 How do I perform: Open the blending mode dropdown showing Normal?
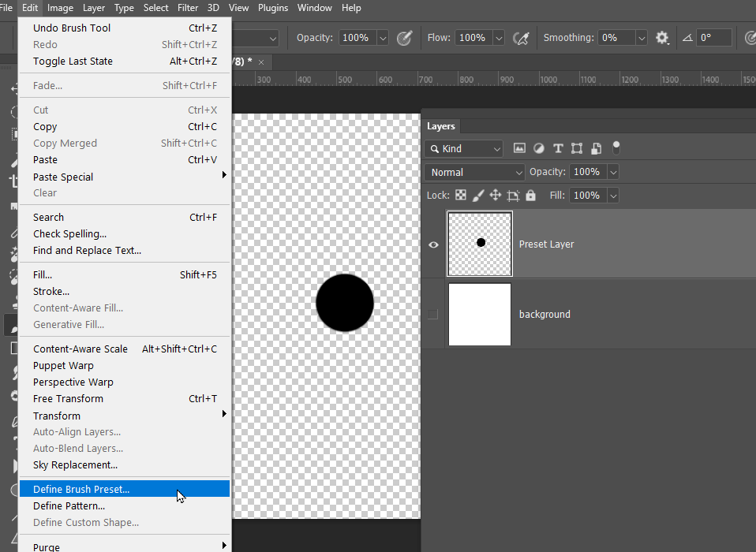pyautogui.click(x=473, y=172)
